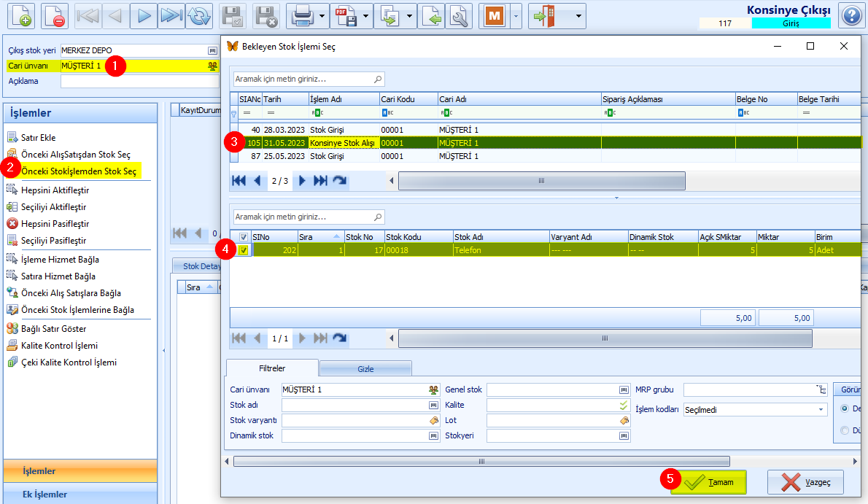Open the printer options dropdown arrow
This screenshot has height=504, width=868.
point(322,16)
